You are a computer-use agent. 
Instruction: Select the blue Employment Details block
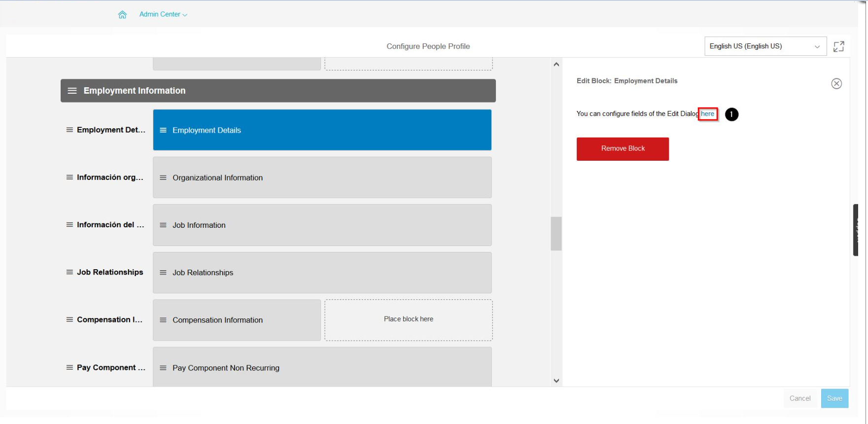(x=322, y=130)
